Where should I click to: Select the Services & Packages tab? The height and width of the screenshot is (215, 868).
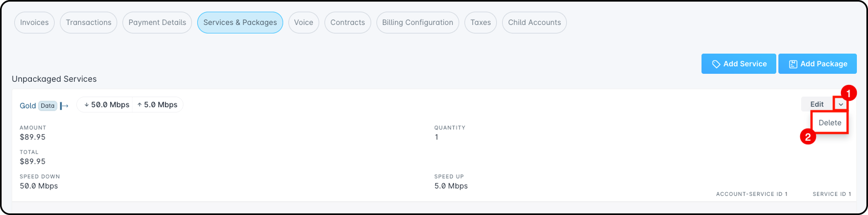pyautogui.click(x=240, y=23)
